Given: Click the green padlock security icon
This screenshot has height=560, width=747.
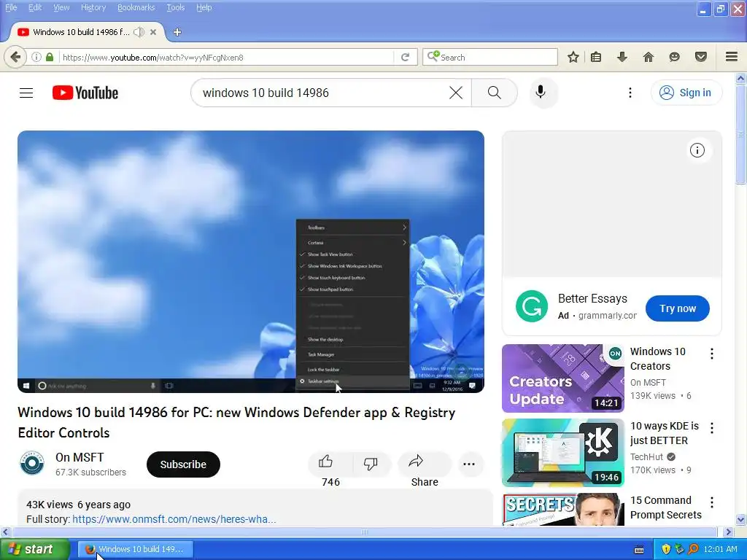Looking at the screenshot, I should (50, 57).
